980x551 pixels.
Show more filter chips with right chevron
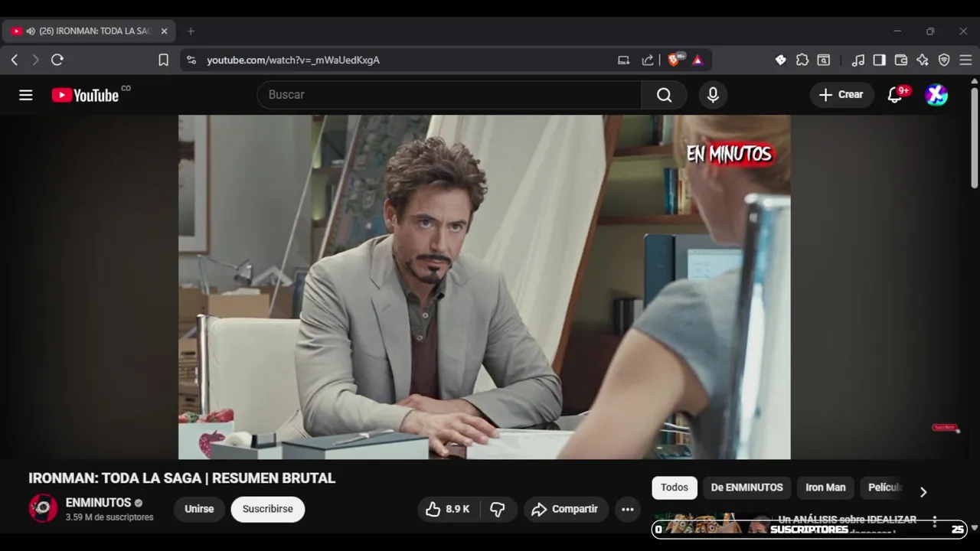pyautogui.click(x=923, y=492)
